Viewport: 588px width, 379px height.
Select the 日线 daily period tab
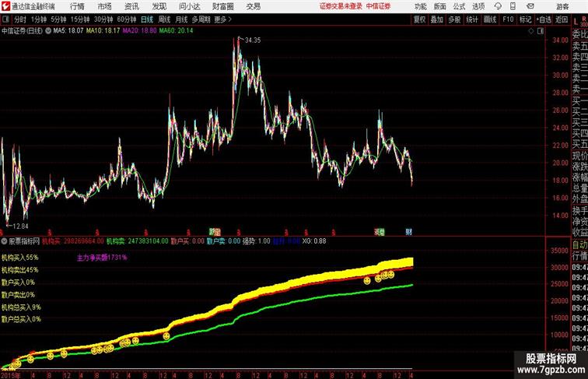147,19
